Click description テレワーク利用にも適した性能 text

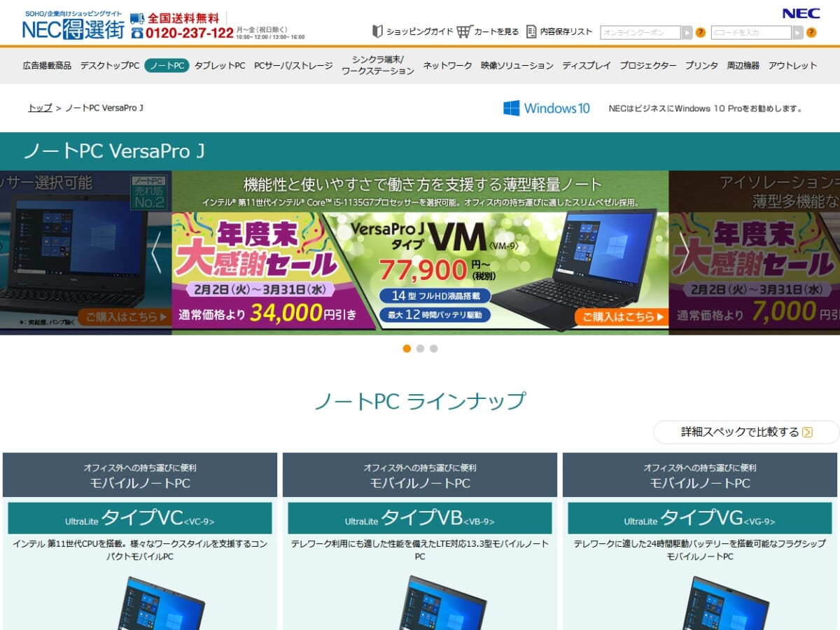click(420, 550)
